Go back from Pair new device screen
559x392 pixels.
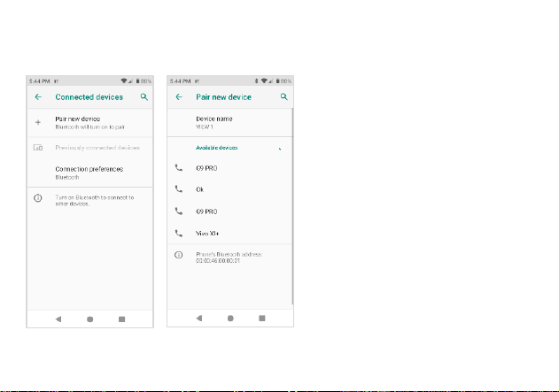[x=179, y=96]
